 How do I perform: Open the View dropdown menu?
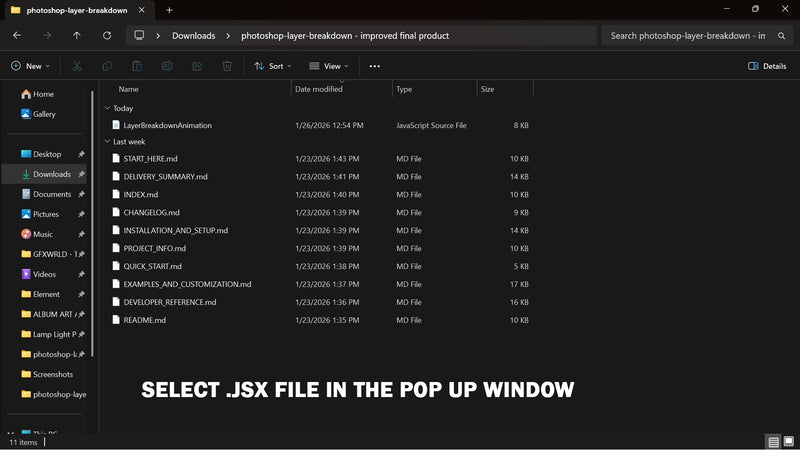[329, 66]
